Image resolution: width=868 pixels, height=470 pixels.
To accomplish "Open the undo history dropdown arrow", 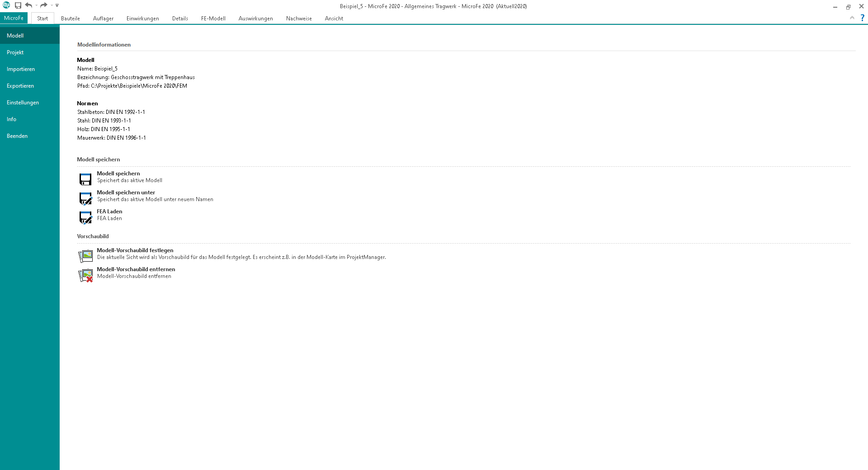I will (36, 5).
